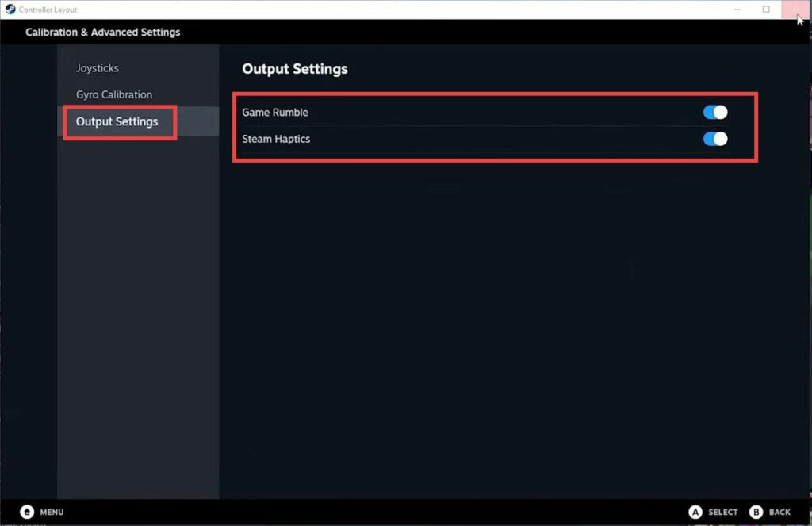812x526 pixels.
Task: Open the Gyro Calibration section
Action: [114, 94]
